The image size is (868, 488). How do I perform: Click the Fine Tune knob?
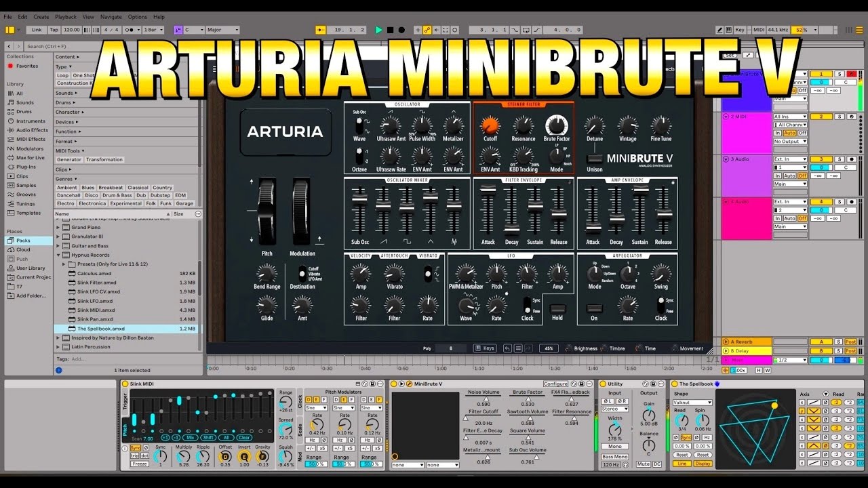coord(660,125)
